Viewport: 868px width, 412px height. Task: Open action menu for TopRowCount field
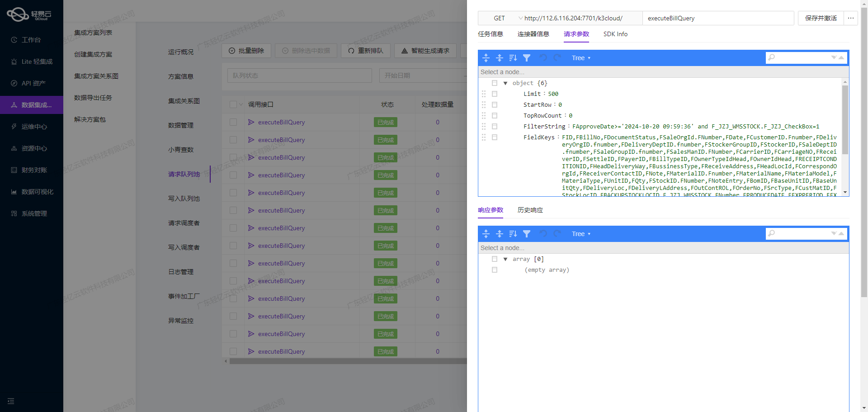[495, 116]
